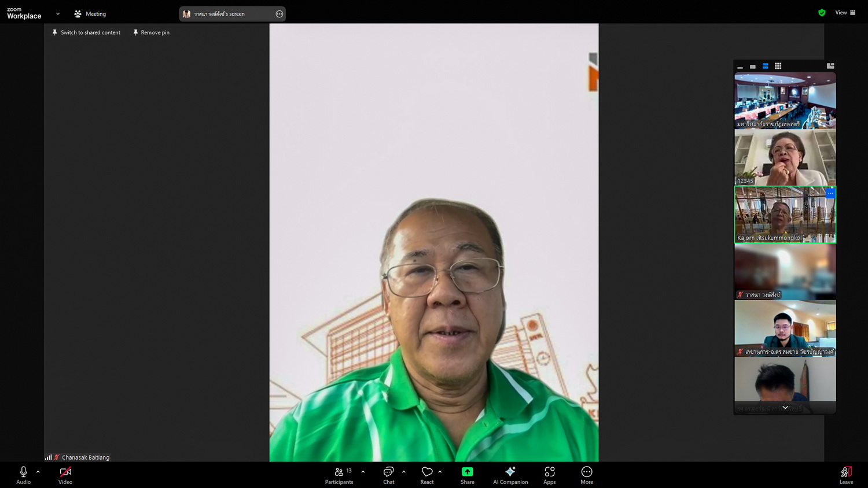The image size is (868, 488).
Task: Open the Participants panel
Action: coord(339,475)
